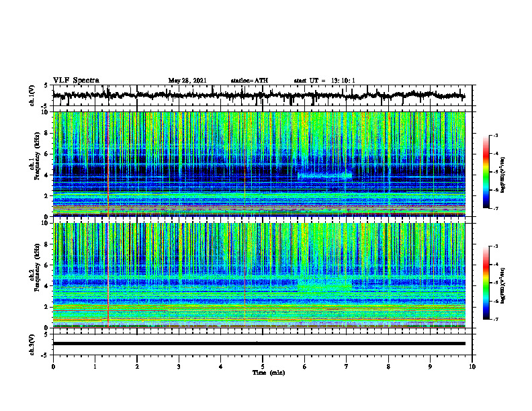
Task: Click the x-axis tick label '6' minutes
Action: pos(305,367)
